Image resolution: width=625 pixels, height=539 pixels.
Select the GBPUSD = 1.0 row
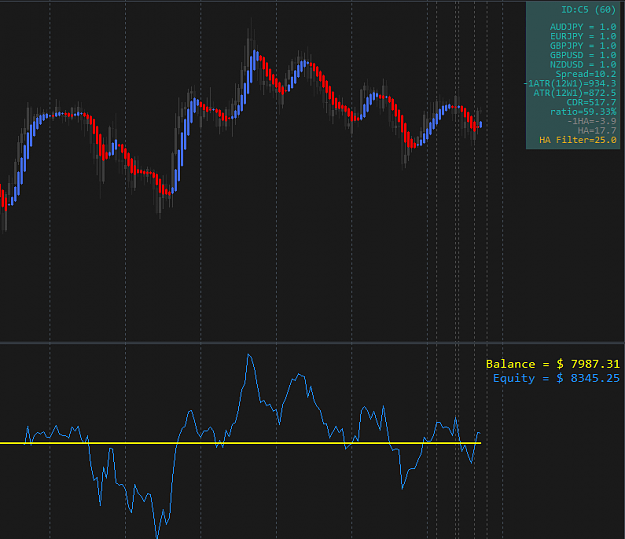coord(583,55)
